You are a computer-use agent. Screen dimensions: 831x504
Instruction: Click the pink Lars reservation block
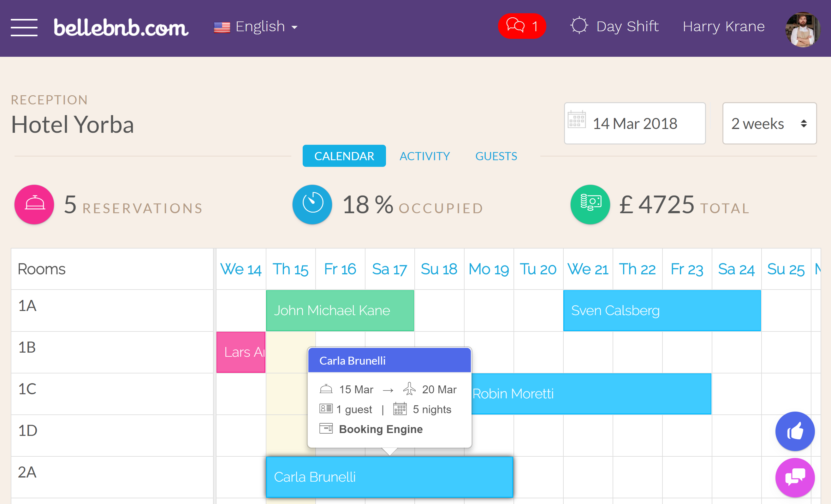point(241,352)
